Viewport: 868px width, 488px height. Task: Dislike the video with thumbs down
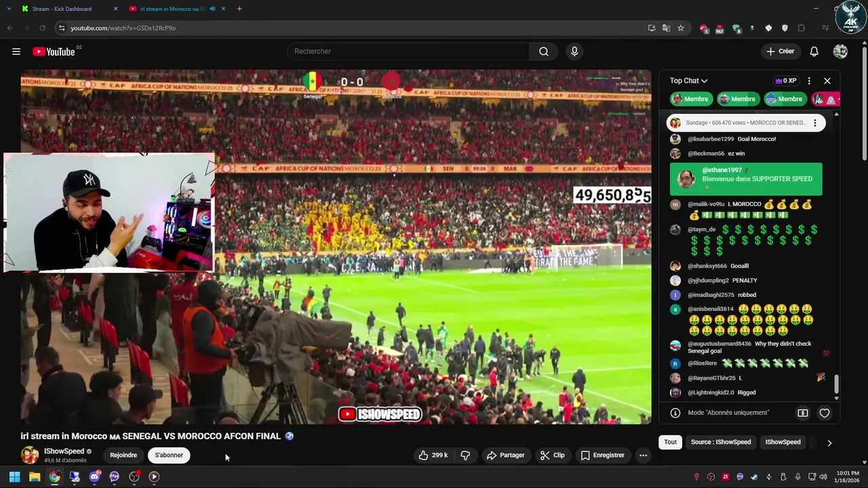click(x=465, y=455)
